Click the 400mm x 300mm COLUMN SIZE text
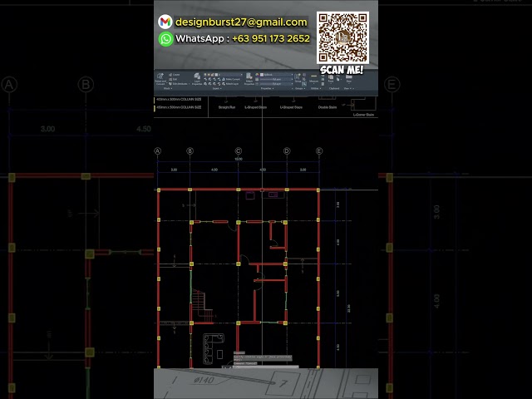 179,100
